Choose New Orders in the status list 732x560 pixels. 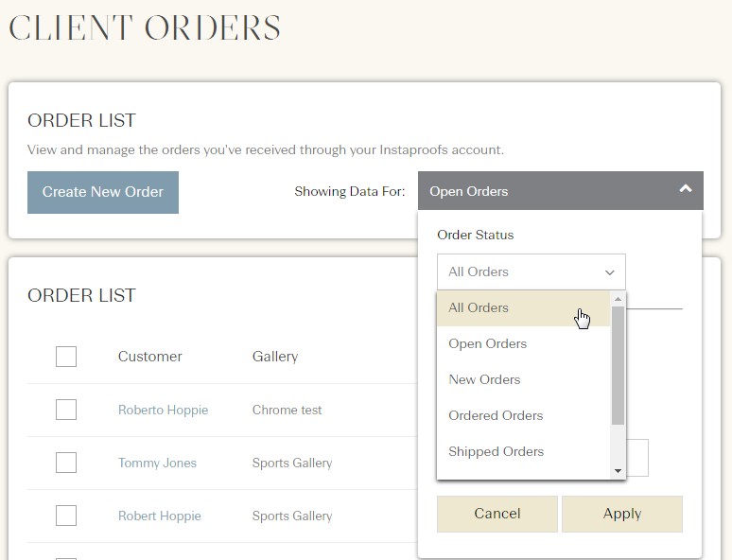click(x=523, y=379)
